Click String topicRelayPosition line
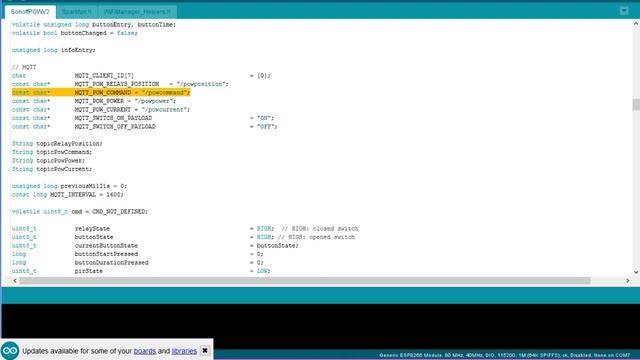Image resolution: width=640 pixels, height=360 pixels. 57,144
